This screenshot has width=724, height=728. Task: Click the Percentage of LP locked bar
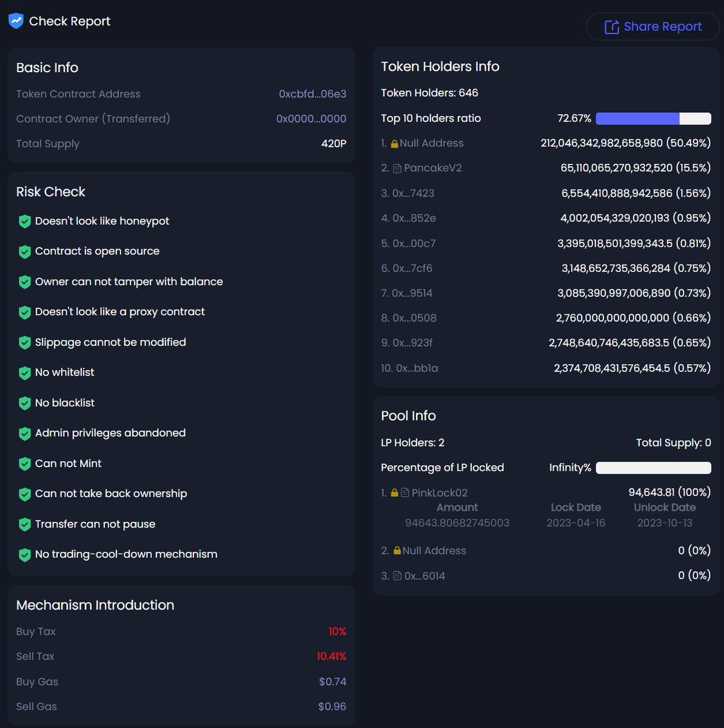pos(654,468)
